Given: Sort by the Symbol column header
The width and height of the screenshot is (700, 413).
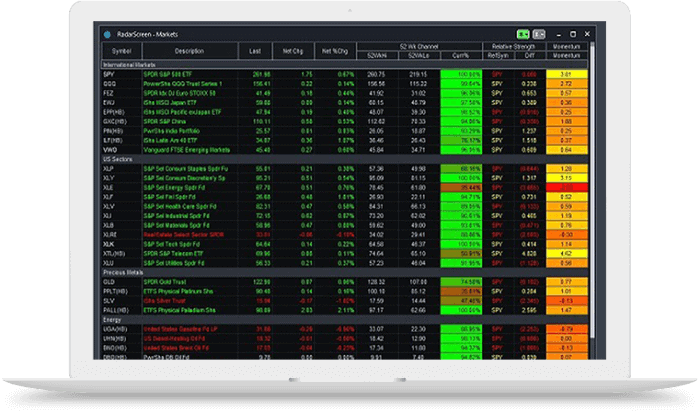Looking at the screenshot, I should point(121,51).
